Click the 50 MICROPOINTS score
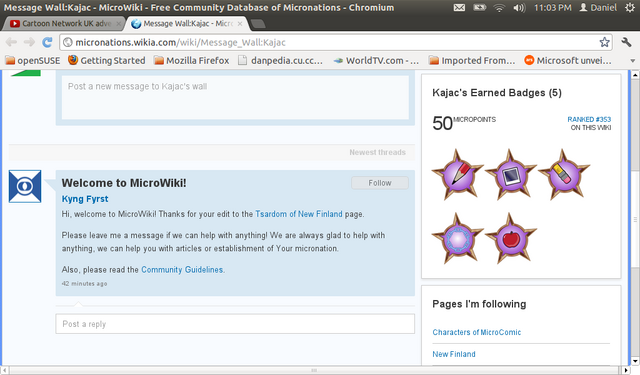Viewport: 640px width, 375px height. click(x=464, y=123)
